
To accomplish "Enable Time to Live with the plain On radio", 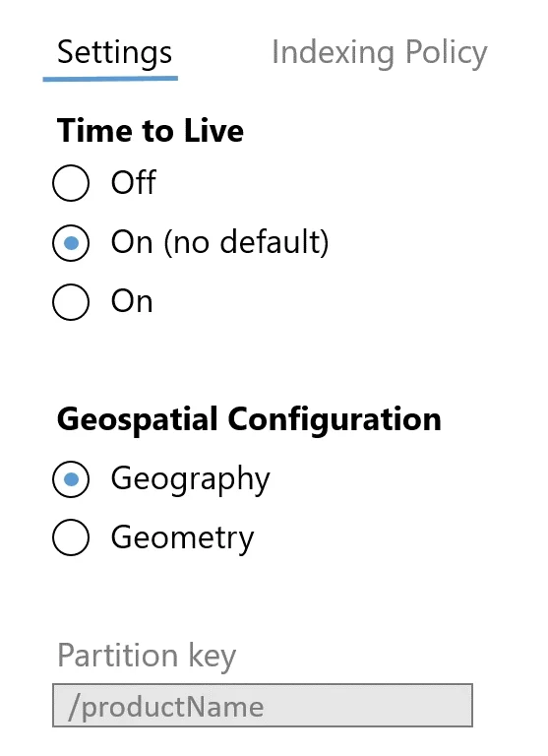I will click(71, 302).
